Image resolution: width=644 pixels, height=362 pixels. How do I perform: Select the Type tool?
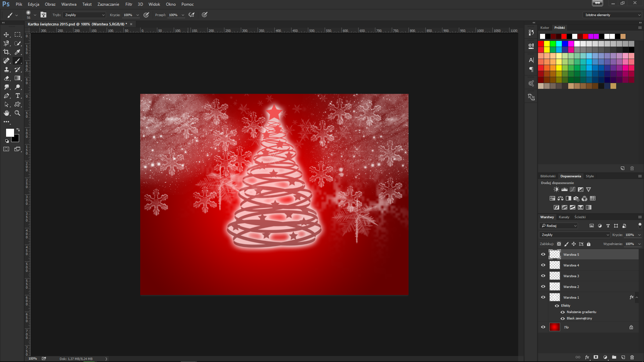coord(18,96)
